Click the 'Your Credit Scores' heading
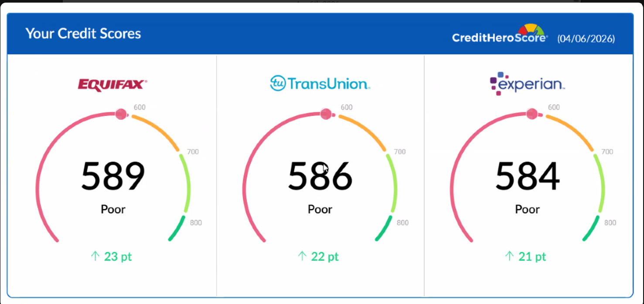 click(x=83, y=34)
